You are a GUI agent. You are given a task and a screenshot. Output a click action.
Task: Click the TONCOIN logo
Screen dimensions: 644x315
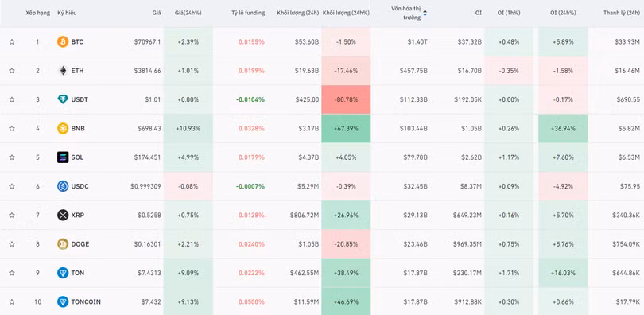tap(63, 301)
